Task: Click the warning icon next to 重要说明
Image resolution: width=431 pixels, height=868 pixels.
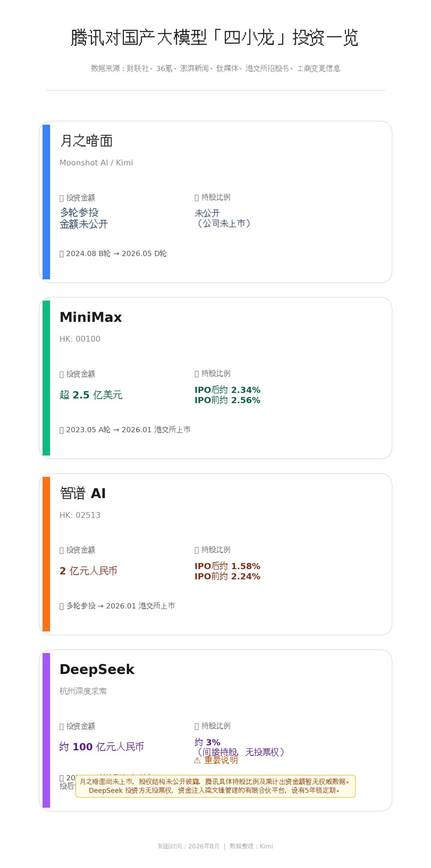Action: [x=197, y=760]
